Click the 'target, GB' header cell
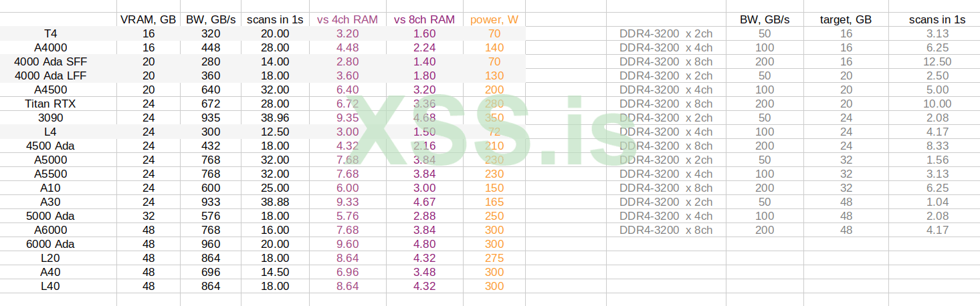 click(846, 19)
